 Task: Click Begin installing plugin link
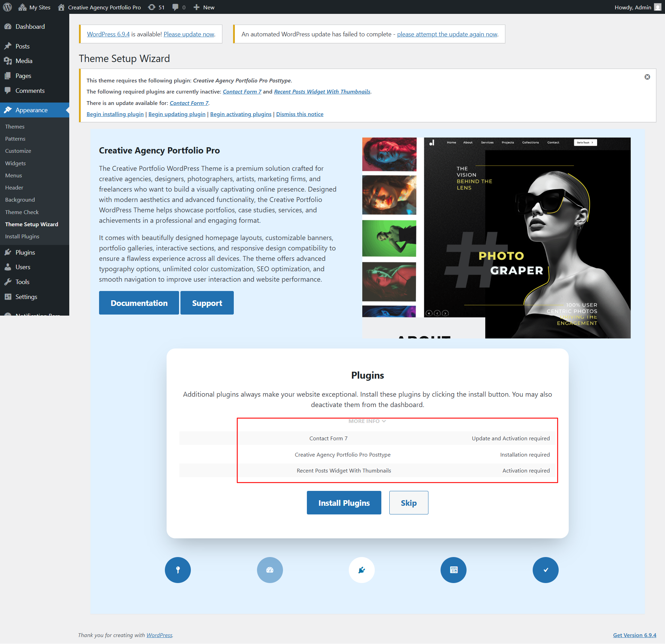(115, 114)
